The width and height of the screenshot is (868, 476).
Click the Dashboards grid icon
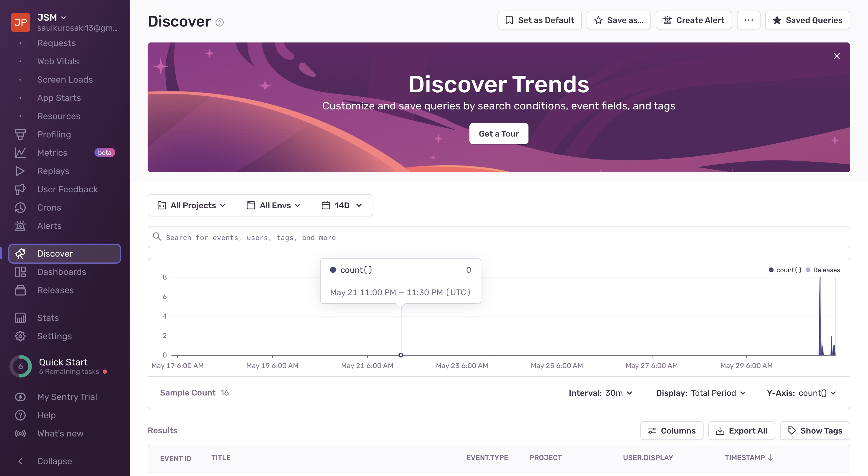pyautogui.click(x=20, y=272)
